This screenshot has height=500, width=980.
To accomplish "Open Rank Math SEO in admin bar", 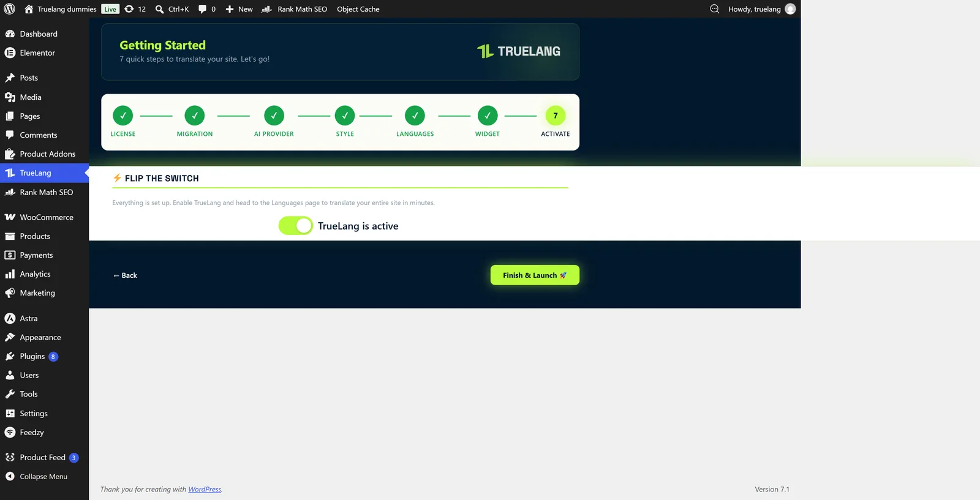I will (x=295, y=9).
